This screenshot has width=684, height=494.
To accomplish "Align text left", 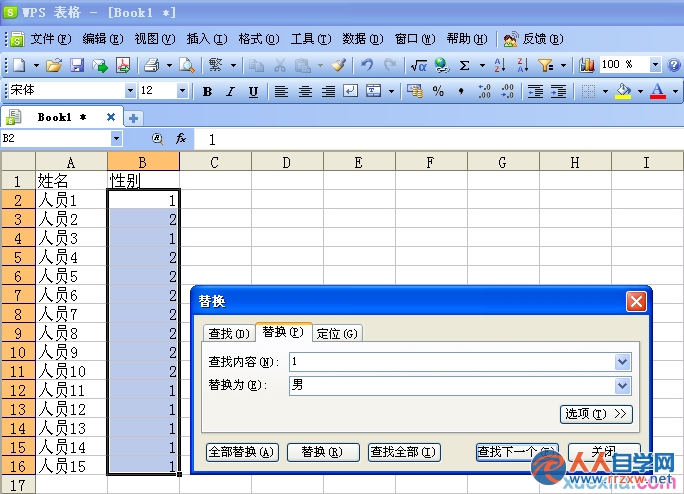I will coord(281,92).
